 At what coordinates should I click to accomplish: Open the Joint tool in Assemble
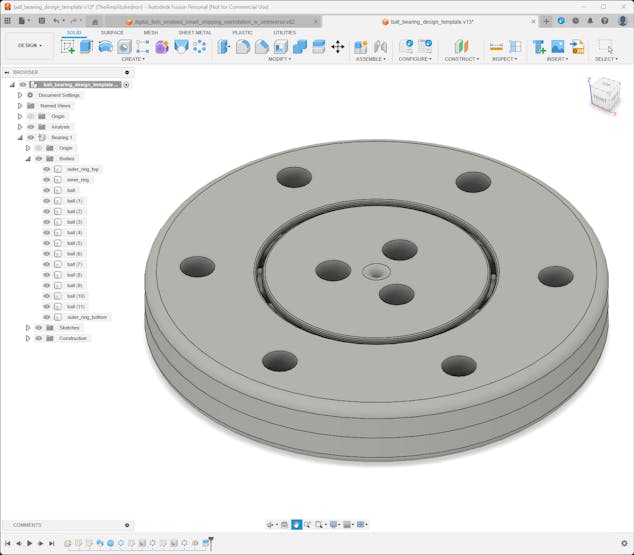[380, 46]
